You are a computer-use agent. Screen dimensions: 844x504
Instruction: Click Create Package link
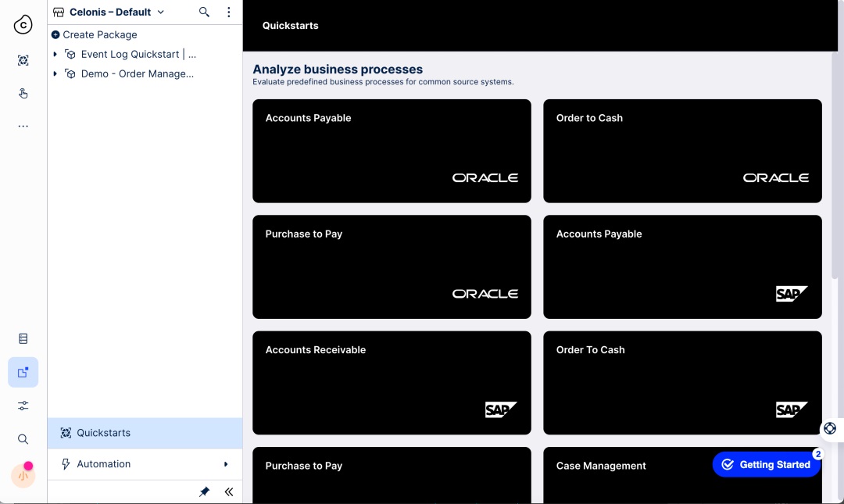pyautogui.click(x=95, y=34)
